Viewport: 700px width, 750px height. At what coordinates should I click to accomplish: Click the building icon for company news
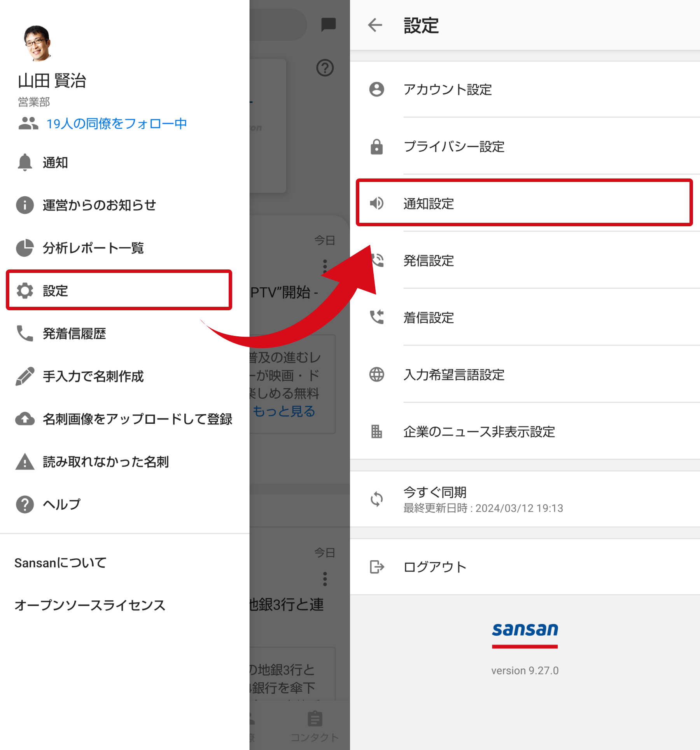coord(376,432)
